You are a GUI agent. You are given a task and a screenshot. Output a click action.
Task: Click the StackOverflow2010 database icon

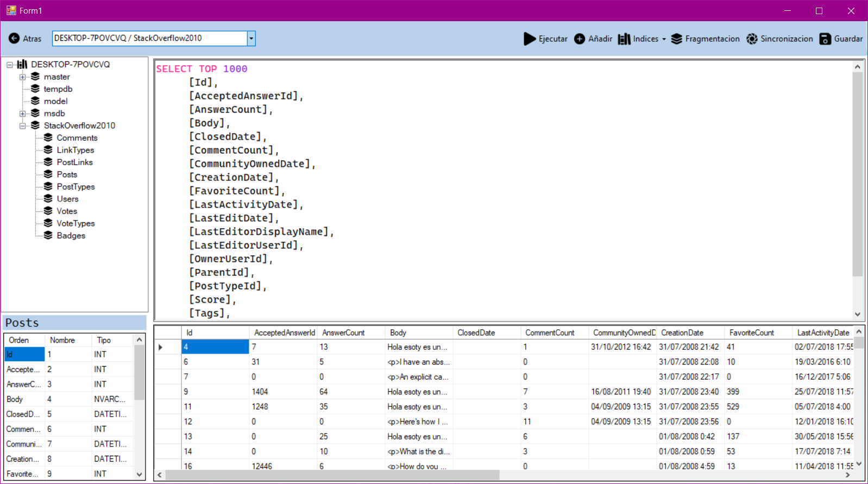[x=35, y=125]
